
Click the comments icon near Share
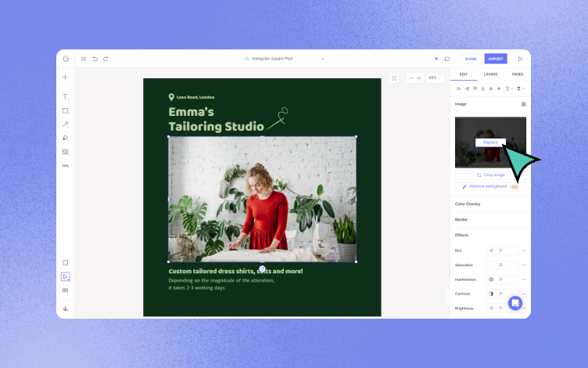point(447,59)
